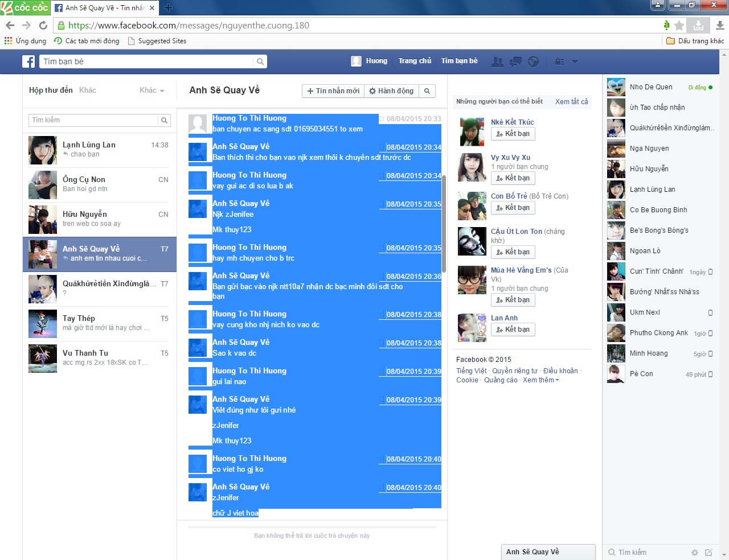Go to Trang chủ home

[415, 61]
